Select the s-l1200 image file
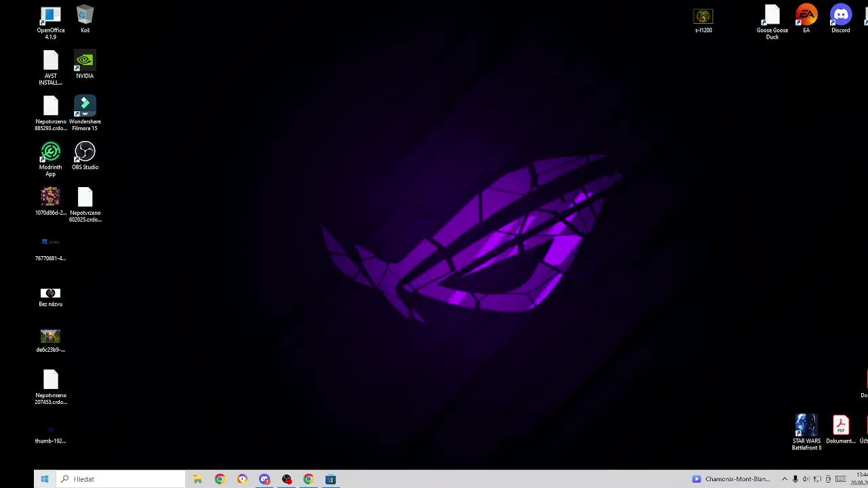868x488 pixels. (x=703, y=20)
